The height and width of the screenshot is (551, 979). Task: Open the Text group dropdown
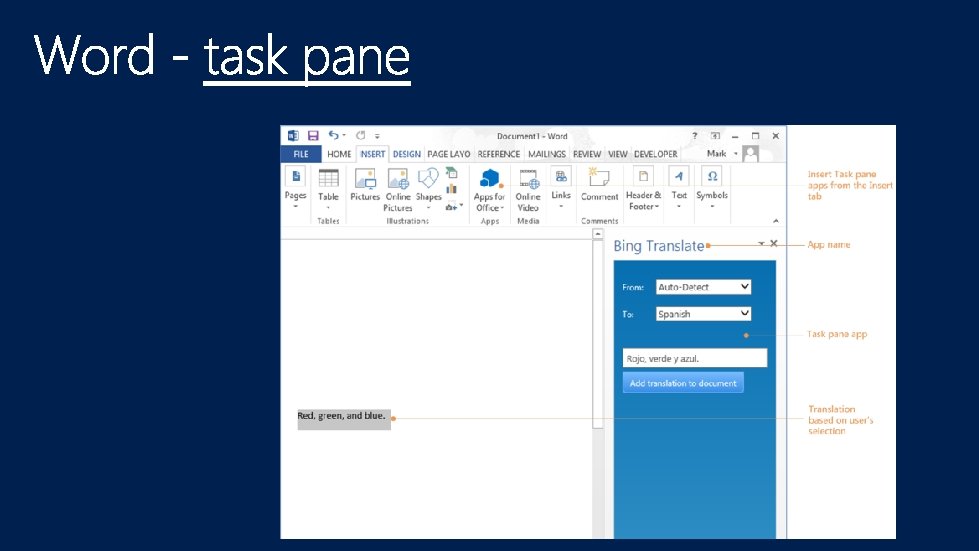coord(679,187)
